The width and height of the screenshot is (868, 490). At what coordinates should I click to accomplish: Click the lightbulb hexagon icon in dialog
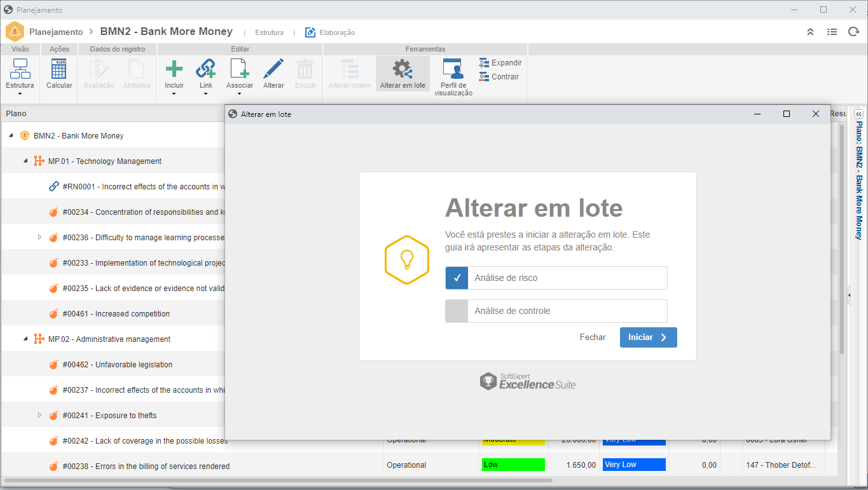(407, 259)
